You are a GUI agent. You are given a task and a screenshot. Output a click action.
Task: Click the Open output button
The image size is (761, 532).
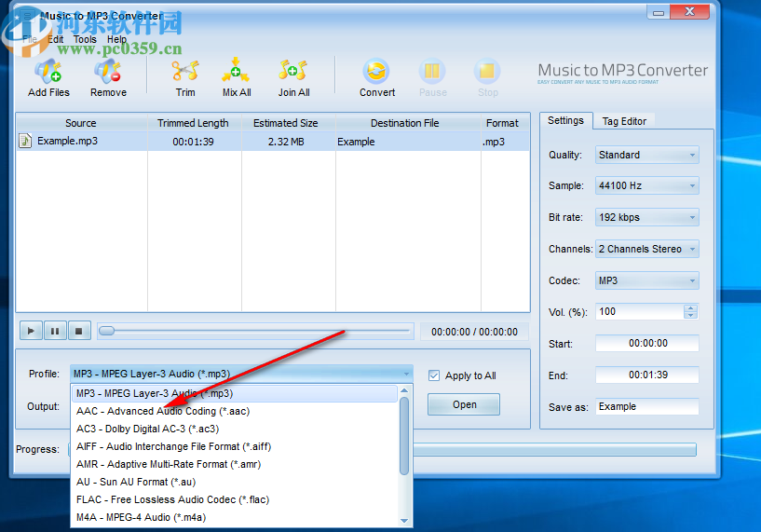pyautogui.click(x=464, y=404)
